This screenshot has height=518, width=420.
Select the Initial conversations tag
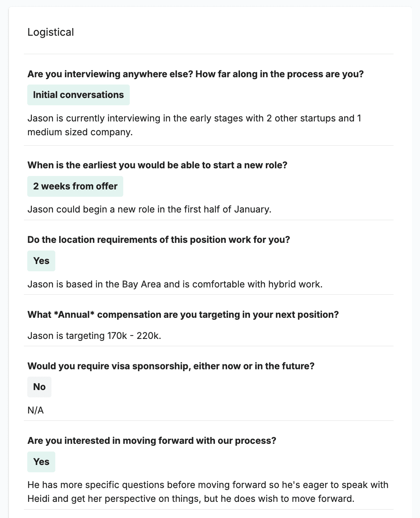[78, 95]
